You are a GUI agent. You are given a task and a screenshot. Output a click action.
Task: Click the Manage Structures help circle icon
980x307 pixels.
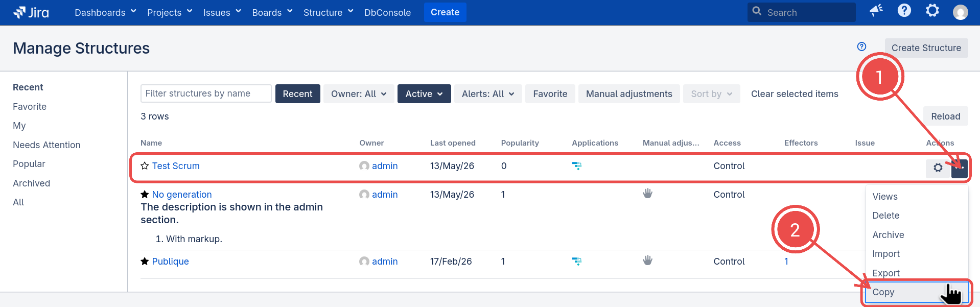click(861, 46)
